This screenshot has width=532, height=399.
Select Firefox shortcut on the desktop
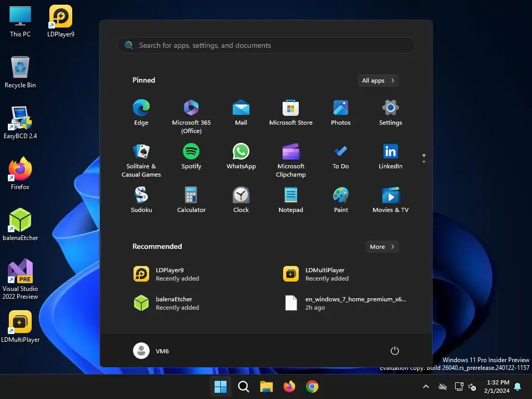pos(20,174)
